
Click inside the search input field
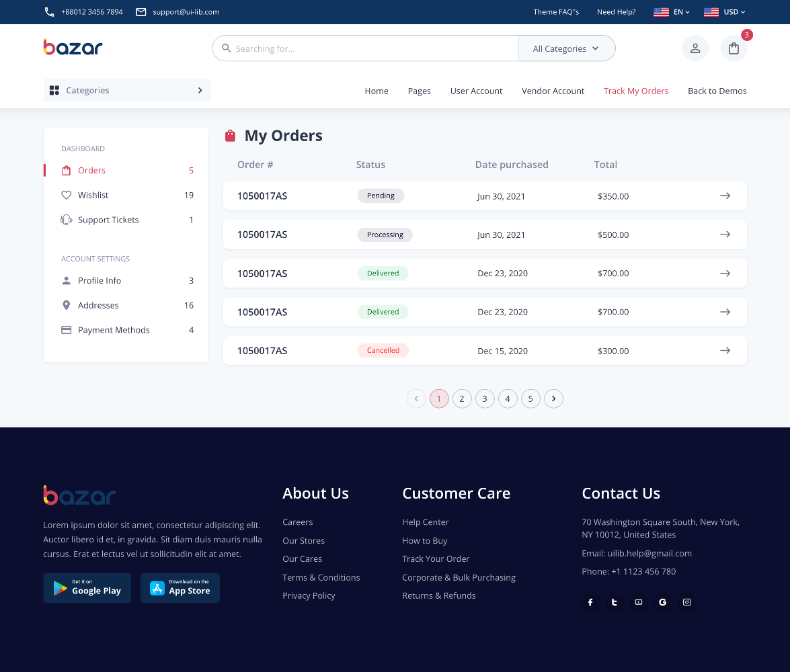(x=370, y=48)
